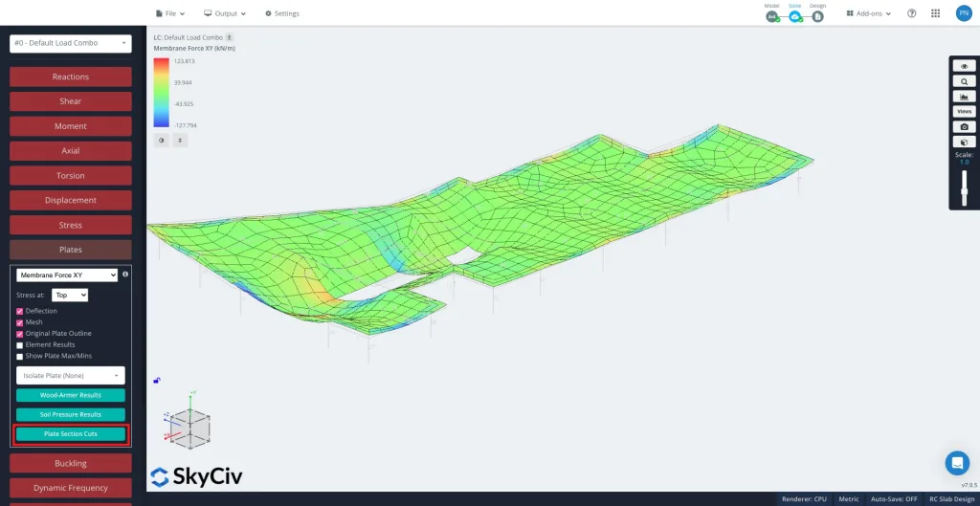The height and width of the screenshot is (506, 980).
Task: Click the eye visibility icon in right toolbar
Action: pyautogui.click(x=964, y=66)
